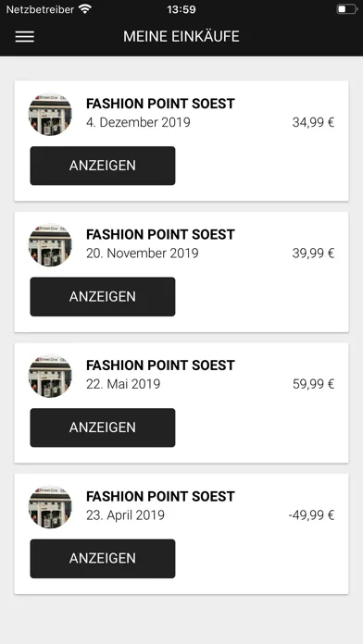Viewport: 363px width, 644px height.
Task: Select the Fashion Point Soest title dated 4. Dezember
Action: click(160, 104)
